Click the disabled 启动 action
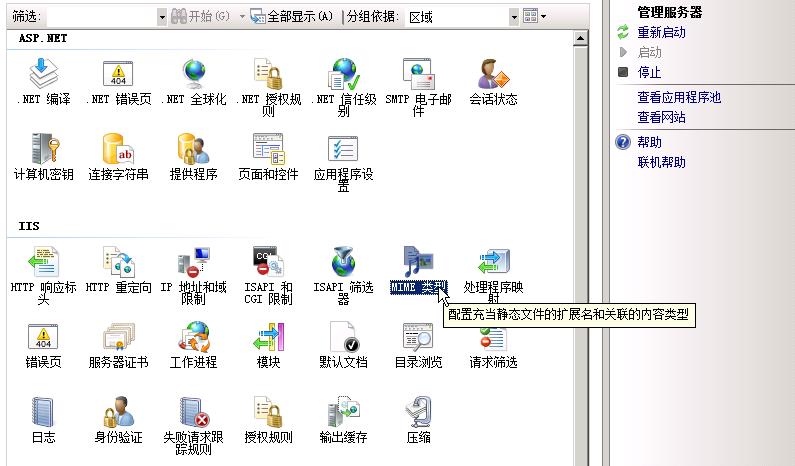795x466 pixels. tap(649, 52)
